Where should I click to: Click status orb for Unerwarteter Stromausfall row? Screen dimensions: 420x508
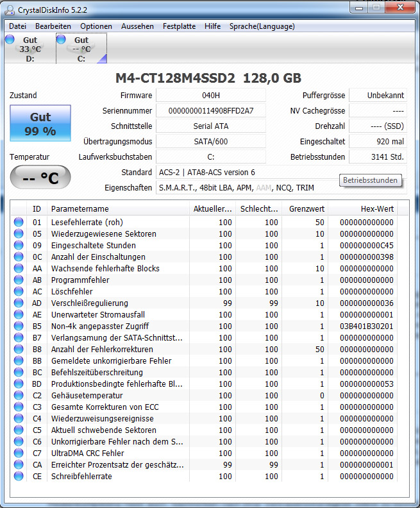[19, 314]
